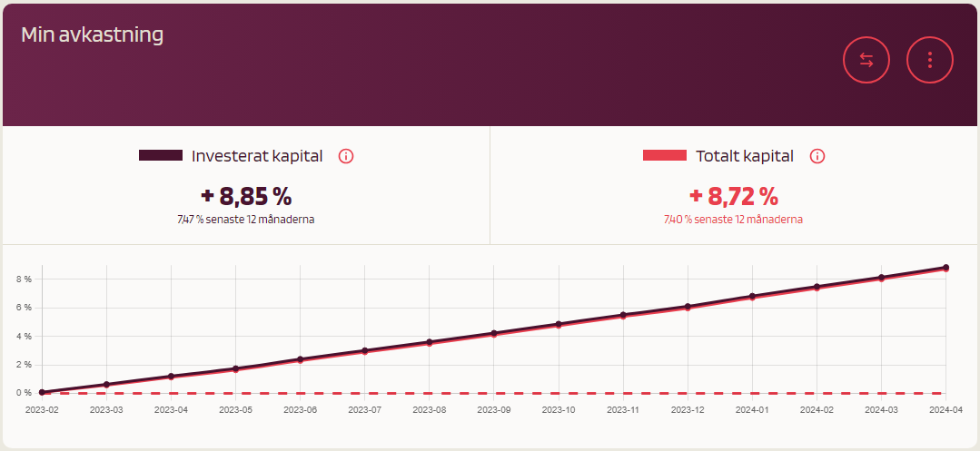This screenshot has height=451, width=980.
Task: Click the 2023-09 data point
Action: pos(493,333)
